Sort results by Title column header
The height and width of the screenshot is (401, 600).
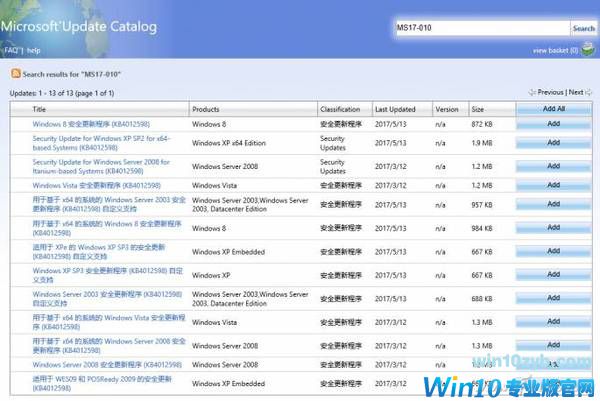click(x=40, y=108)
